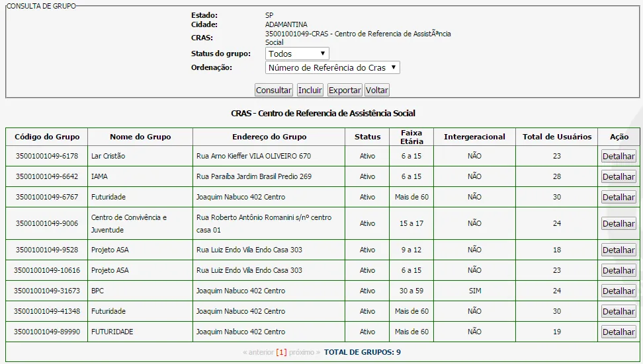The width and height of the screenshot is (643, 364).
Task: Open details of the BPC group
Action: [619, 291]
